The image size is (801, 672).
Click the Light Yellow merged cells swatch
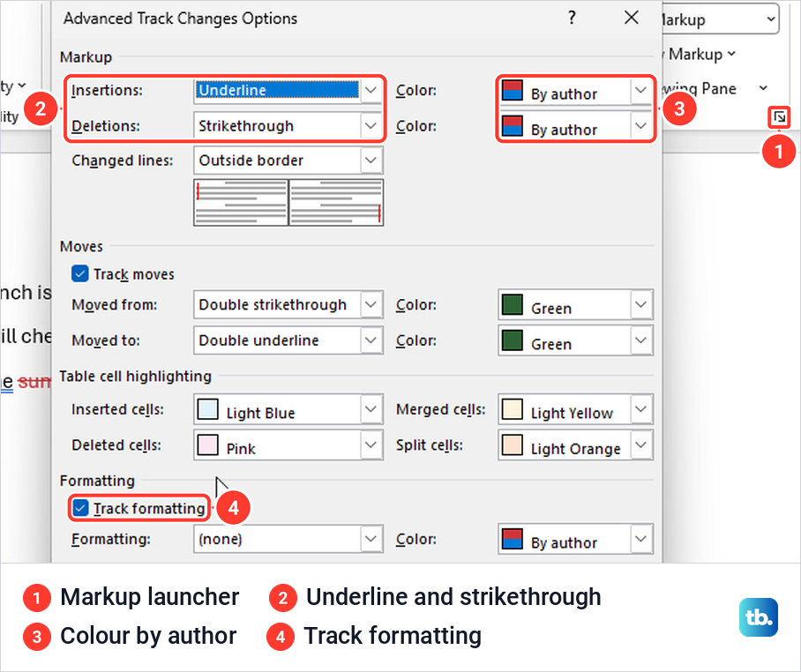click(512, 409)
